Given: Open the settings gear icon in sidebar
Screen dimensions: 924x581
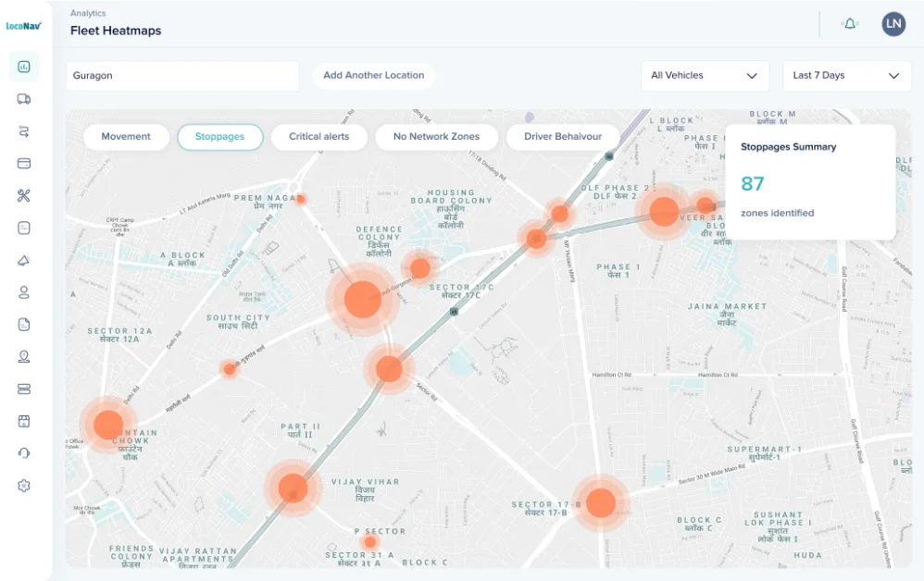Looking at the screenshot, I should click(x=24, y=486).
